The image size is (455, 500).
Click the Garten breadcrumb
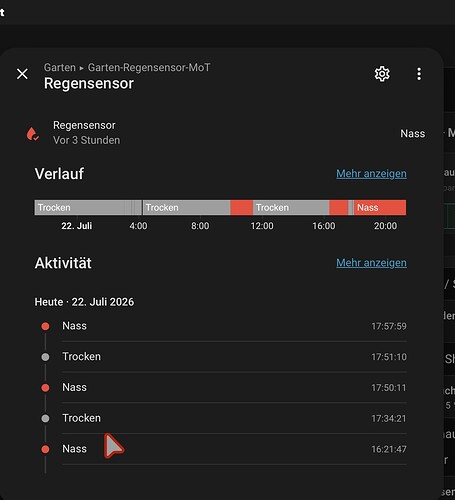click(x=60, y=67)
